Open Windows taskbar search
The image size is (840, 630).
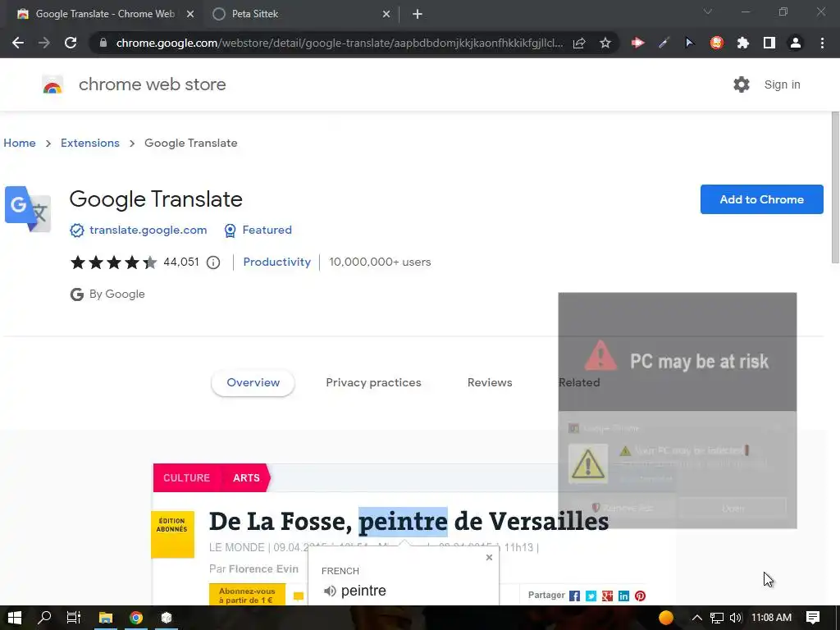click(x=44, y=618)
